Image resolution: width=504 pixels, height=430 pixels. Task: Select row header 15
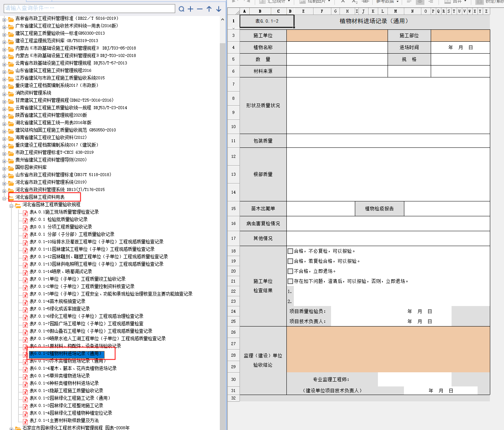233,208
